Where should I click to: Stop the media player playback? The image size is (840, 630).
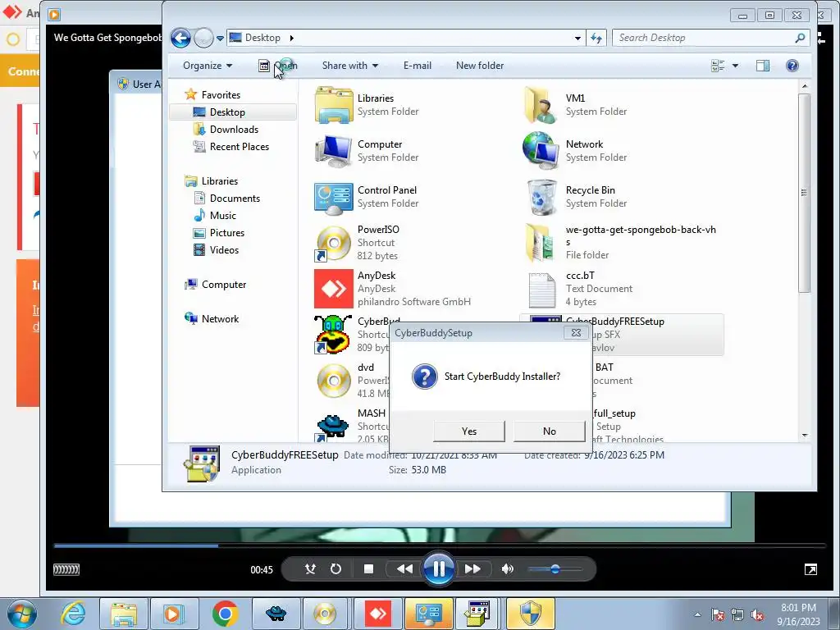[368, 569]
